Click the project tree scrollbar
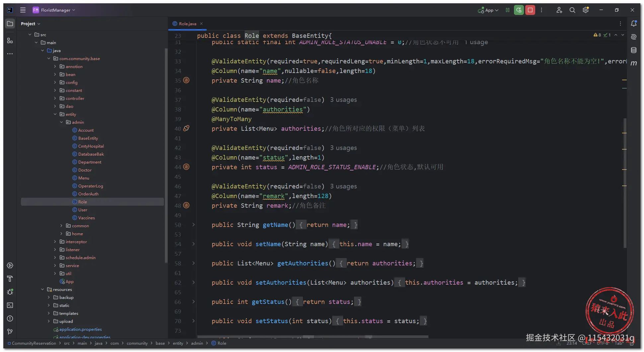Image resolution: width=644 pixels, height=352 pixels. 166,156
